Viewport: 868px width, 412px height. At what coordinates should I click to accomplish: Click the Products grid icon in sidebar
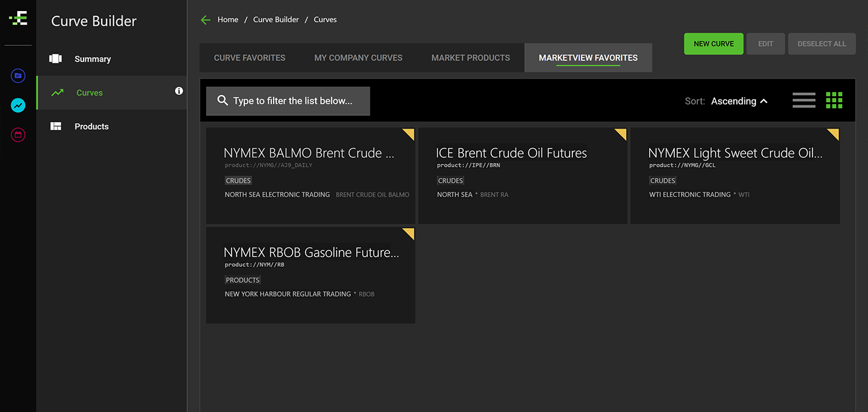(55, 126)
